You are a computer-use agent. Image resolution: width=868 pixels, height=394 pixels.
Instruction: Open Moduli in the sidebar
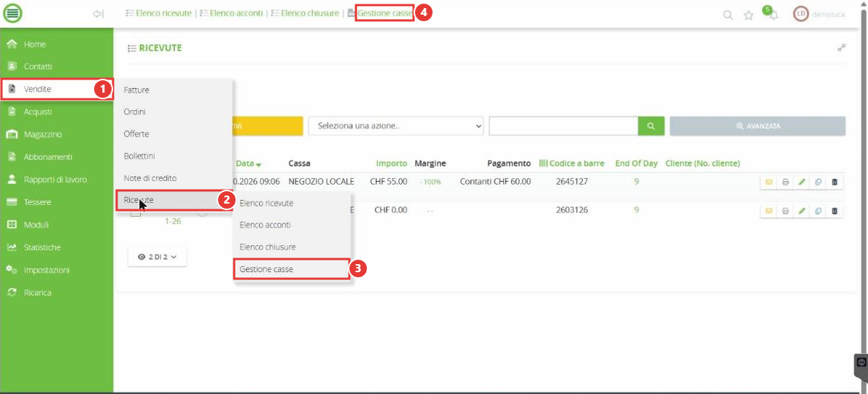pos(56,225)
